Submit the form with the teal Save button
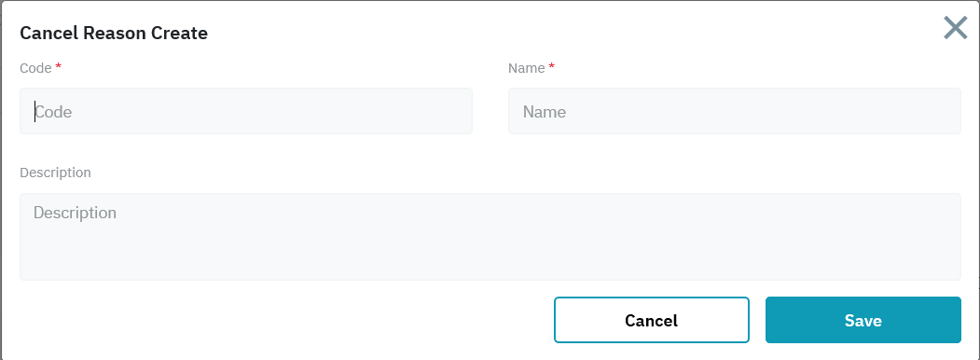This screenshot has width=980, height=360. coord(863,320)
